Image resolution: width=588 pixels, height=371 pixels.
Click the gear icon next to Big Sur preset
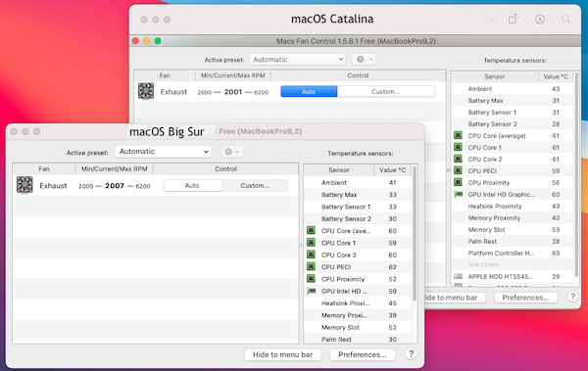coord(231,152)
